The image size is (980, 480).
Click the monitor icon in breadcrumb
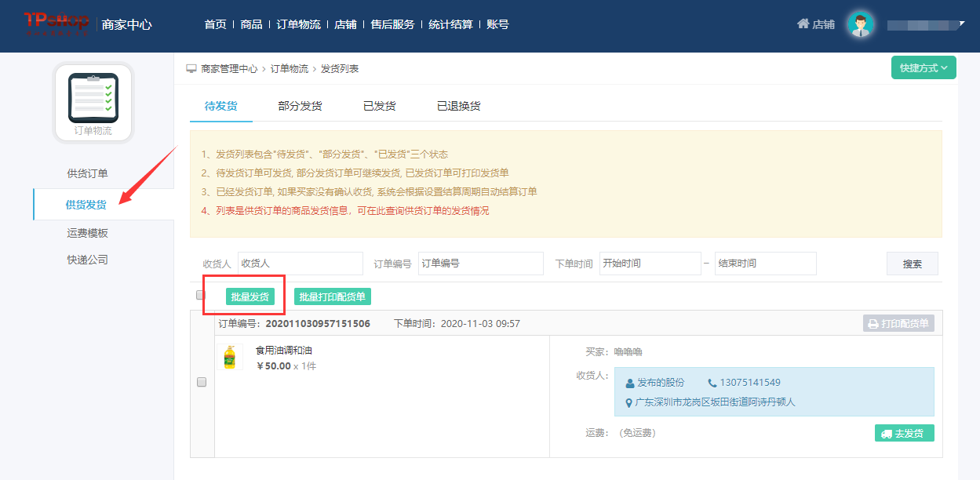pyautogui.click(x=191, y=69)
